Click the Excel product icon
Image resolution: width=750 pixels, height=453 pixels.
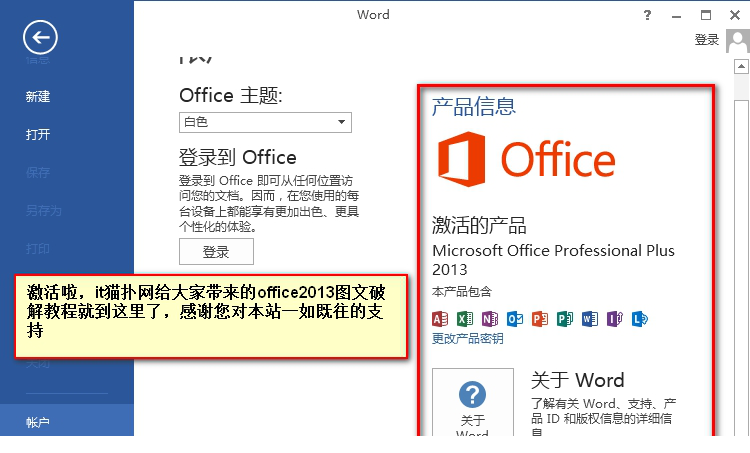[465, 319]
